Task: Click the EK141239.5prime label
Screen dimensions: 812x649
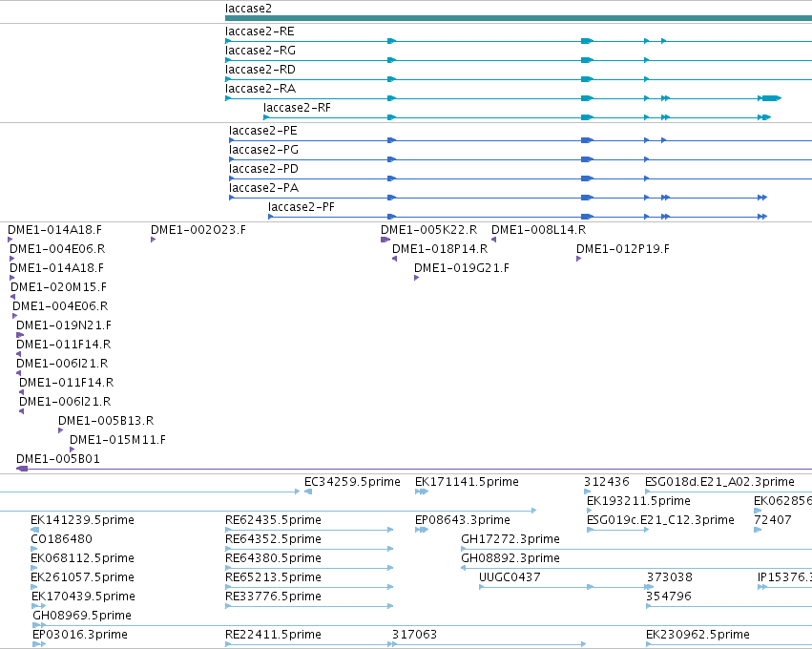Action: point(82,520)
